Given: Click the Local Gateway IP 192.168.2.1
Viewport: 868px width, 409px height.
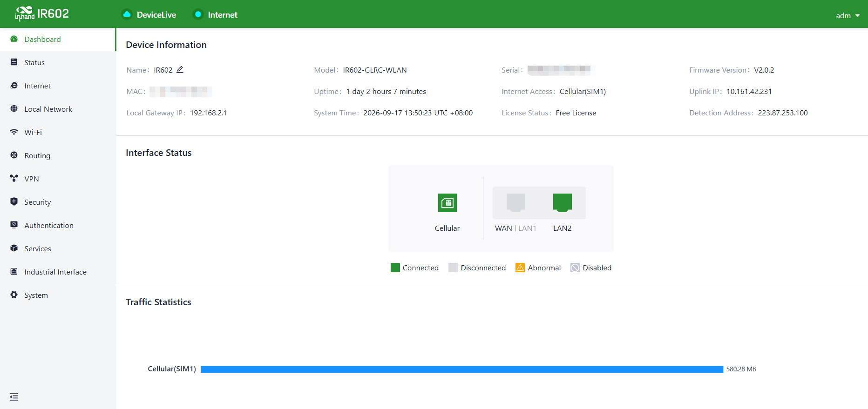Looking at the screenshot, I should click(x=209, y=113).
